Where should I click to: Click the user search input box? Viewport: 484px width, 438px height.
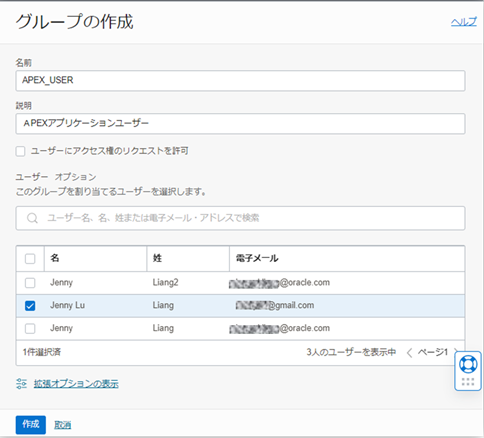tap(240, 218)
